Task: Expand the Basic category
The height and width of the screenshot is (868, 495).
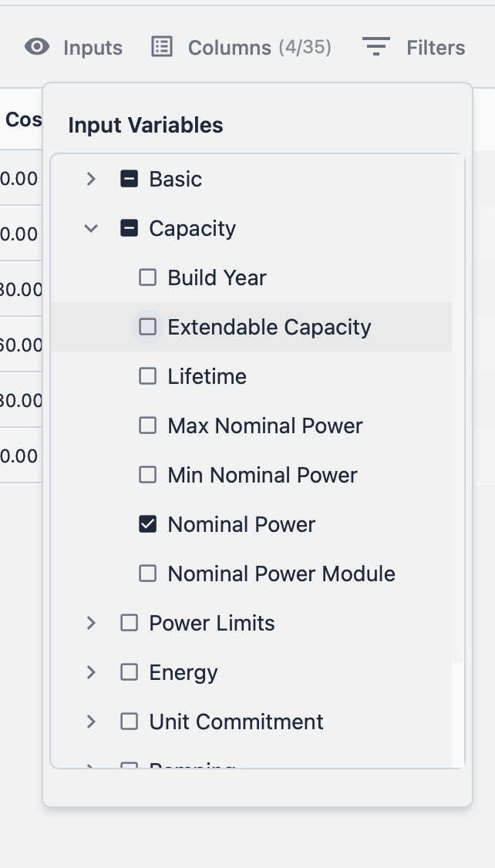Action: coord(90,178)
